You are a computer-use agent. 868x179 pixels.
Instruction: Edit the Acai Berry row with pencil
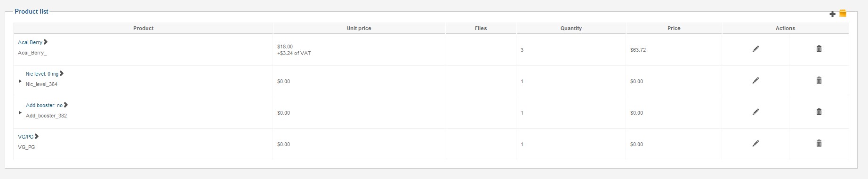pos(755,49)
